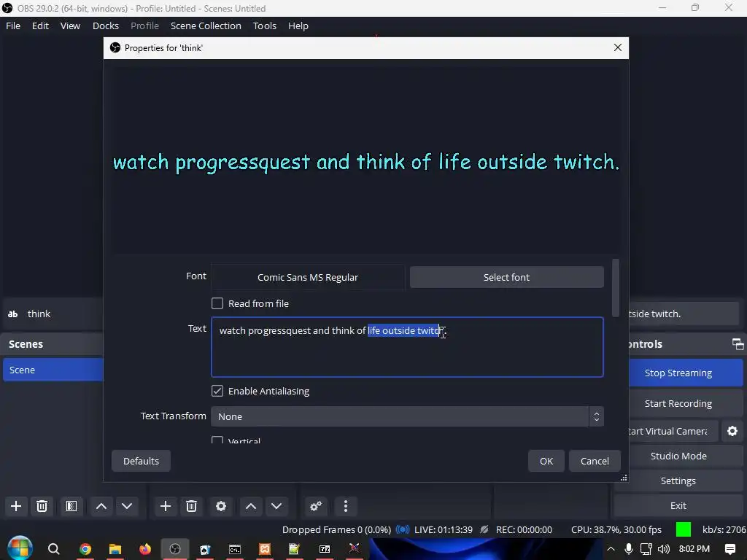Open the volume control in system tray
747x560 pixels.
point(664,549)
